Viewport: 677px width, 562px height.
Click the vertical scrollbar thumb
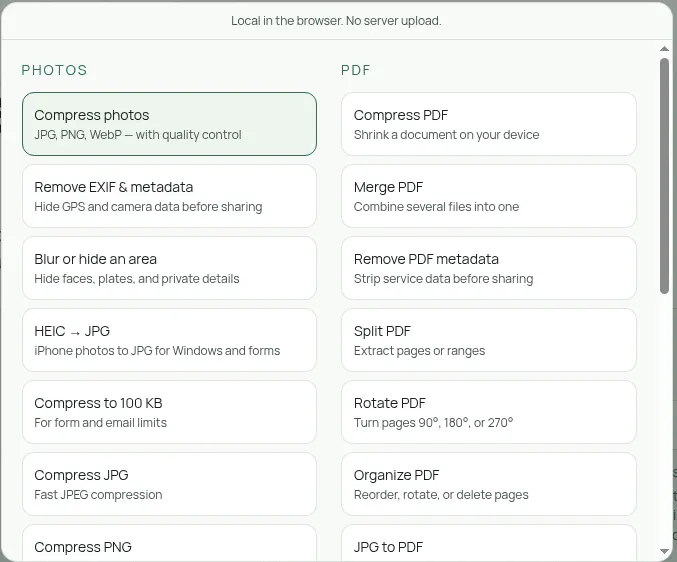[664, 176]
